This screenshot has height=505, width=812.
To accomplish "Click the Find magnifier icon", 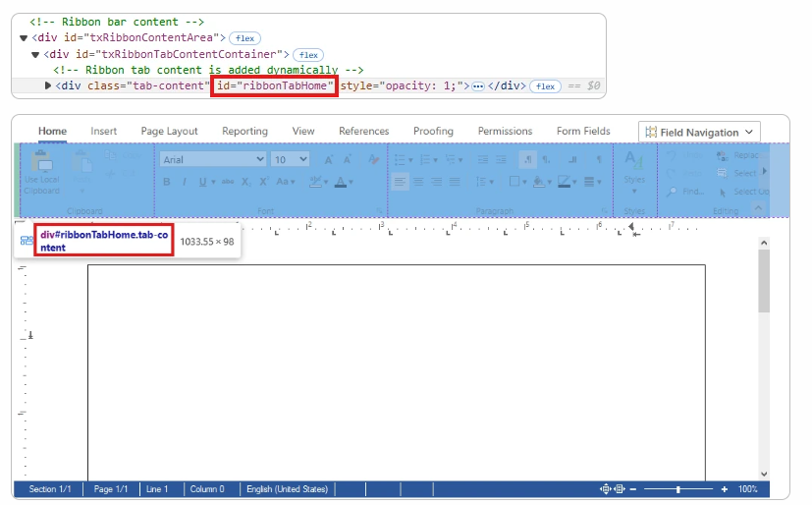I will click(672, 192).
